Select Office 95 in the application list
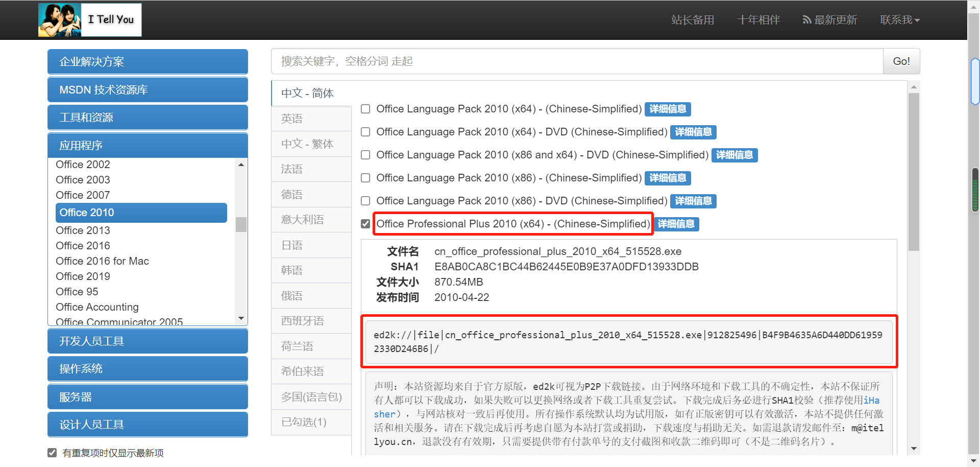Viewport: 980px width, 467px height. click(x=77, y=292)
